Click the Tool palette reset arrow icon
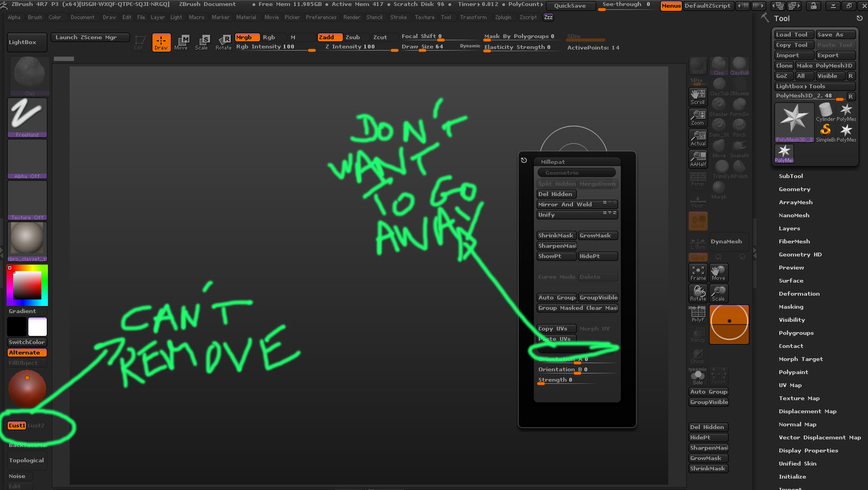Viewport: 868px width, 490px height. (x=859, y=19)
